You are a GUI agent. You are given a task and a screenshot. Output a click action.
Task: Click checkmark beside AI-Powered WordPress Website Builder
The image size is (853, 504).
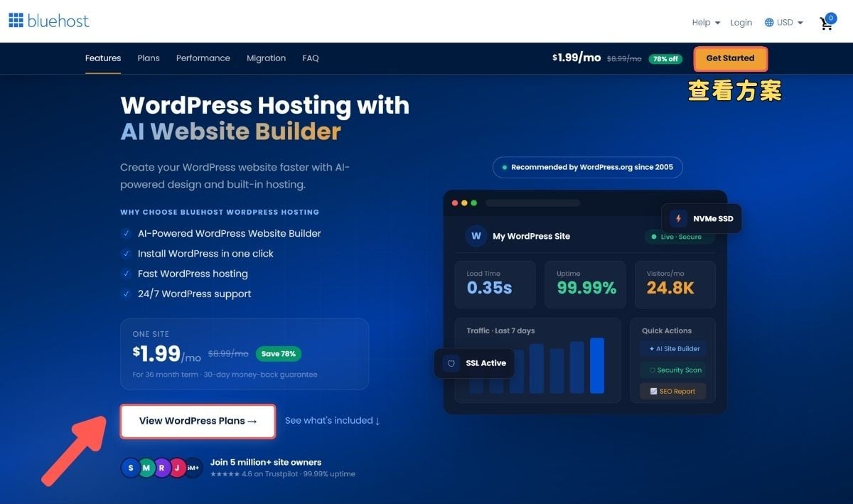coord(126,233)
